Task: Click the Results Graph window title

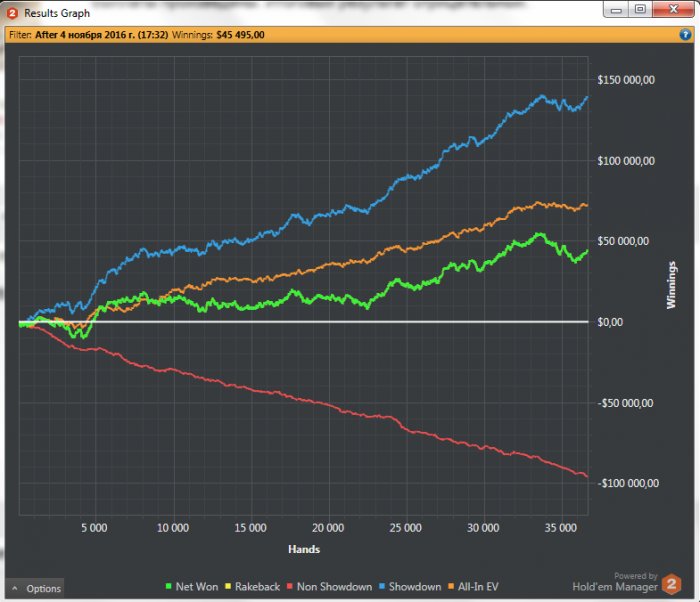Action: point(57,13)
